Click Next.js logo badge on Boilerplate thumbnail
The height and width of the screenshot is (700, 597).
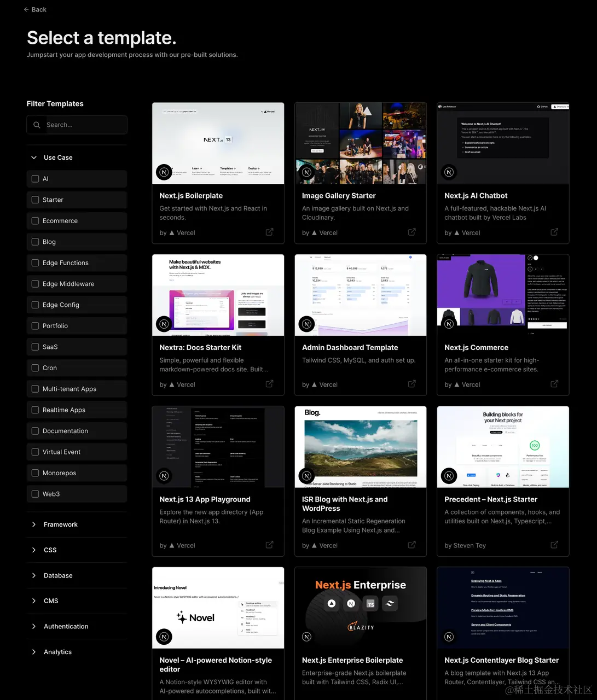(x=164, y=172)
